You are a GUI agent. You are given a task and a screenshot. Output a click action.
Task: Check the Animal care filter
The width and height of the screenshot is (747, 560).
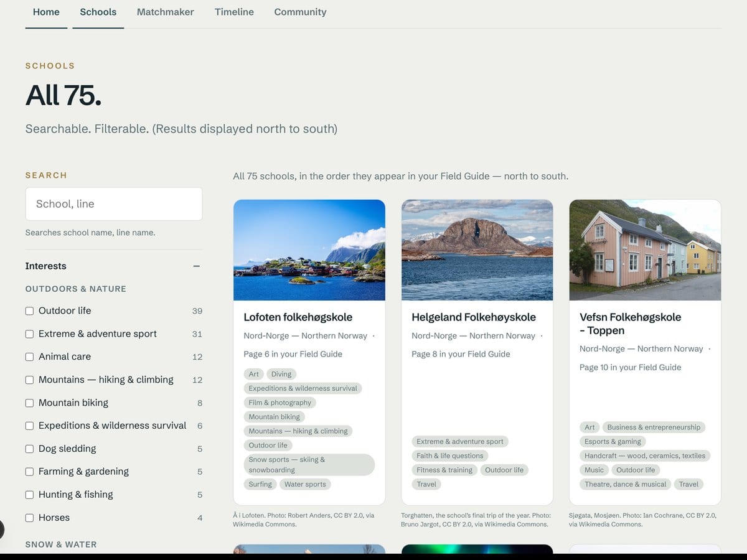(29, 357)
